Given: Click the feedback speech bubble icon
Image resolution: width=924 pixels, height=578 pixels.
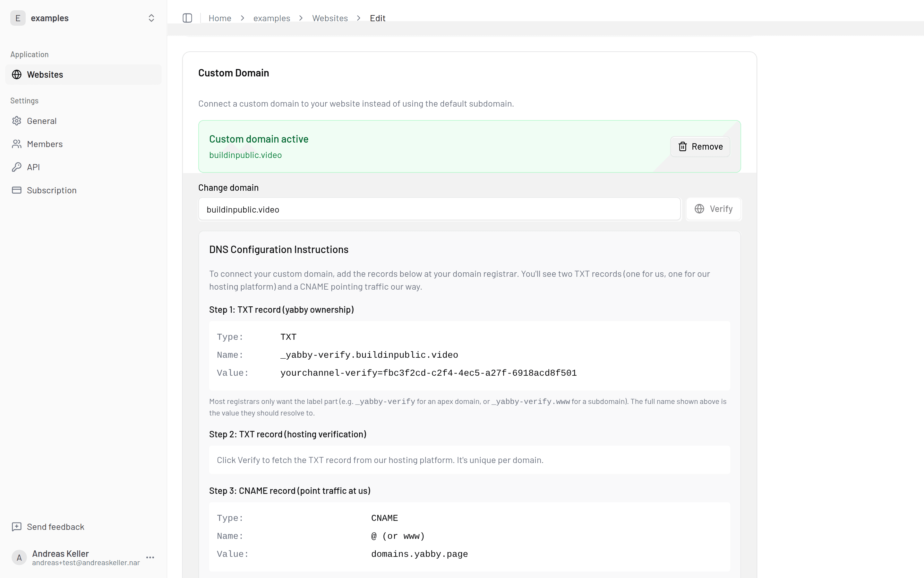Looking at the screenshot, I should coord(16,527).
